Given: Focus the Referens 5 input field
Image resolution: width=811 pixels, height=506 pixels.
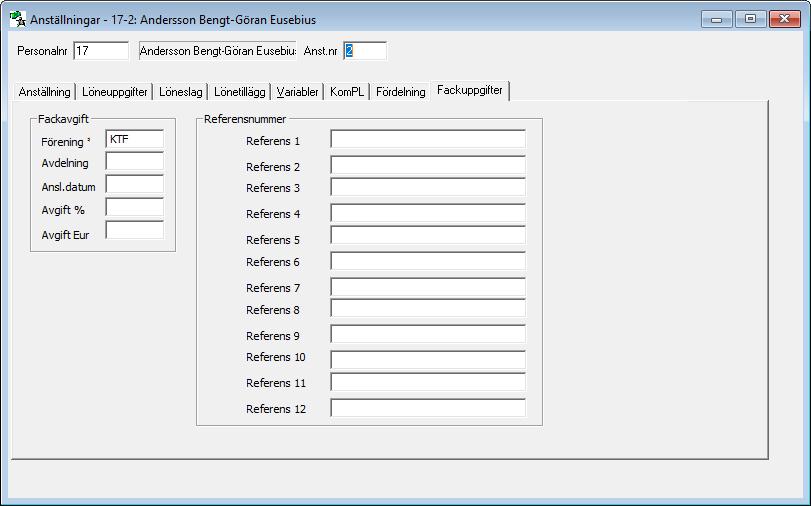Looking at the screenshot, I should (x=428, y=235).
